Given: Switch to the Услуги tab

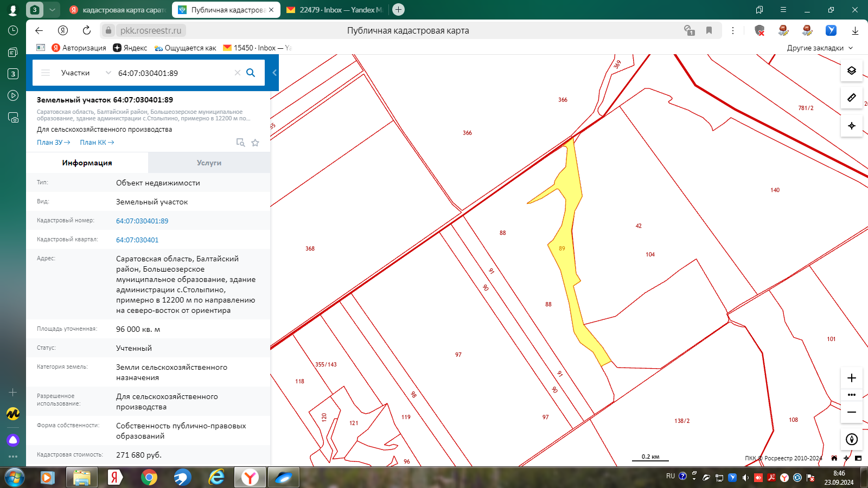Looking at the screenshot, I should [209, 163].
